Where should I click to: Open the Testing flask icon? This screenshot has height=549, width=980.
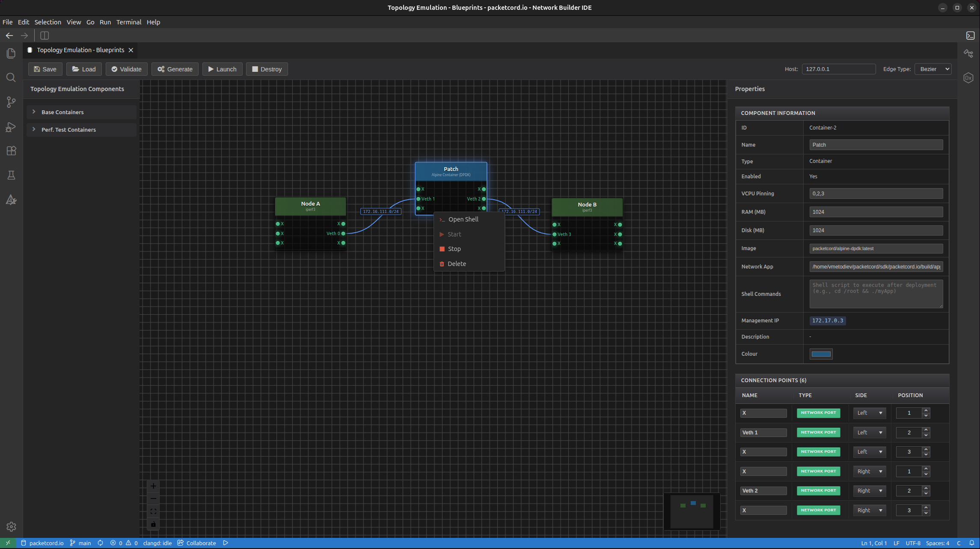tap(11, 175)
